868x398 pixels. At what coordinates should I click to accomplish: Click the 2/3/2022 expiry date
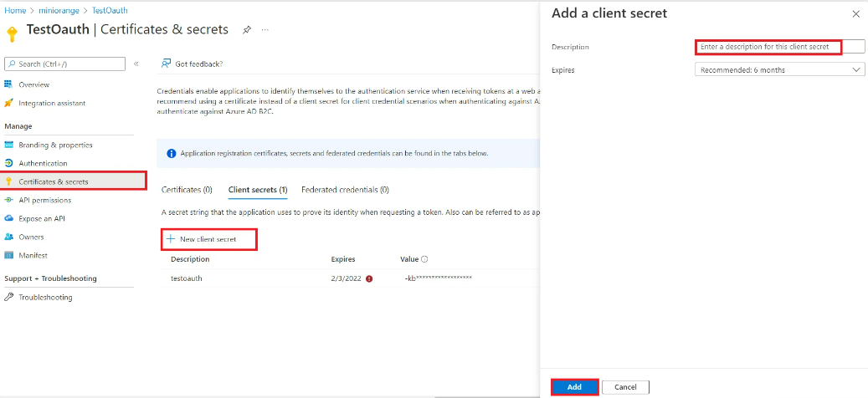346,278
